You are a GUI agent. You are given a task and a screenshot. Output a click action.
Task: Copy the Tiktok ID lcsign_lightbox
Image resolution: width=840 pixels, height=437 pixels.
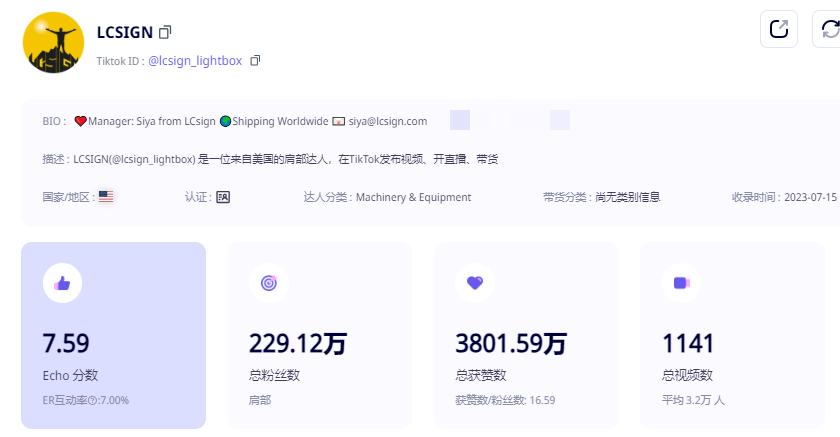(255, 61)
